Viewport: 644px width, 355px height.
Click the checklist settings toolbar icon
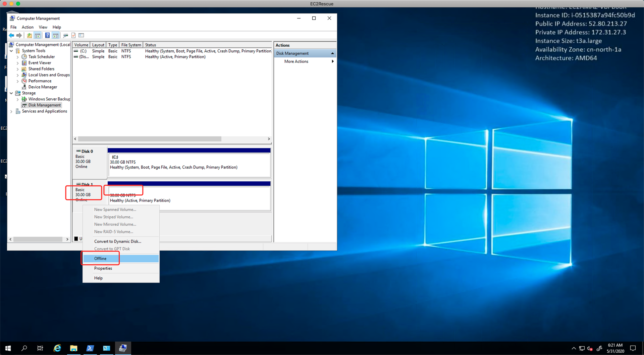coord(81,36)
